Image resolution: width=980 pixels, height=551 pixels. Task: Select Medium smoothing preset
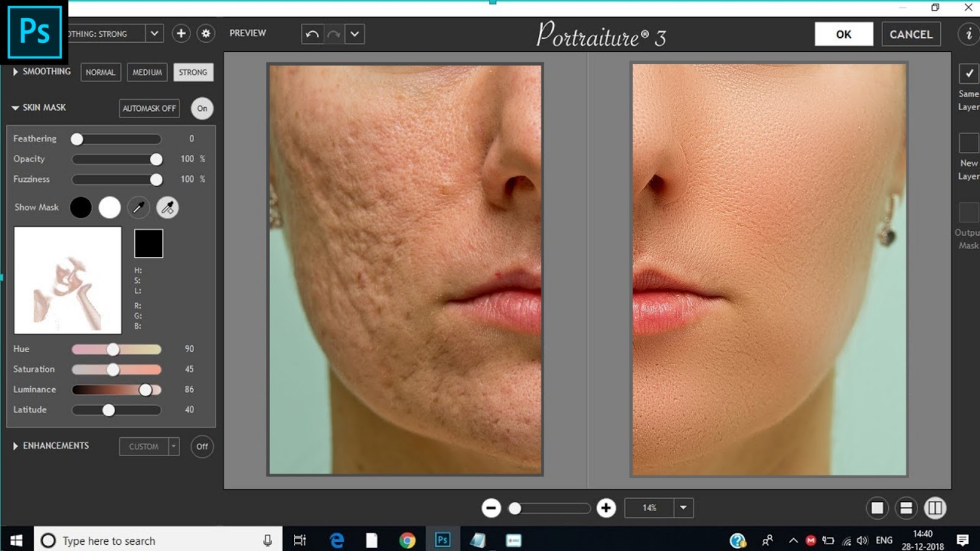(148, 72)
